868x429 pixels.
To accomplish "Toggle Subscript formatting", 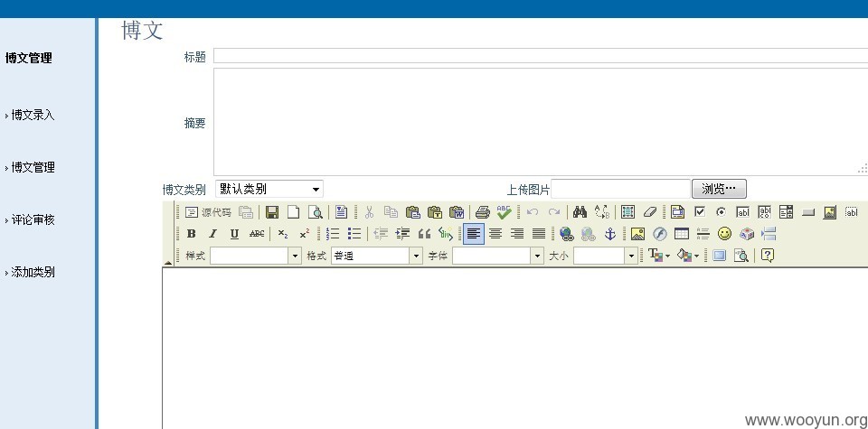I will coord(283,234).
